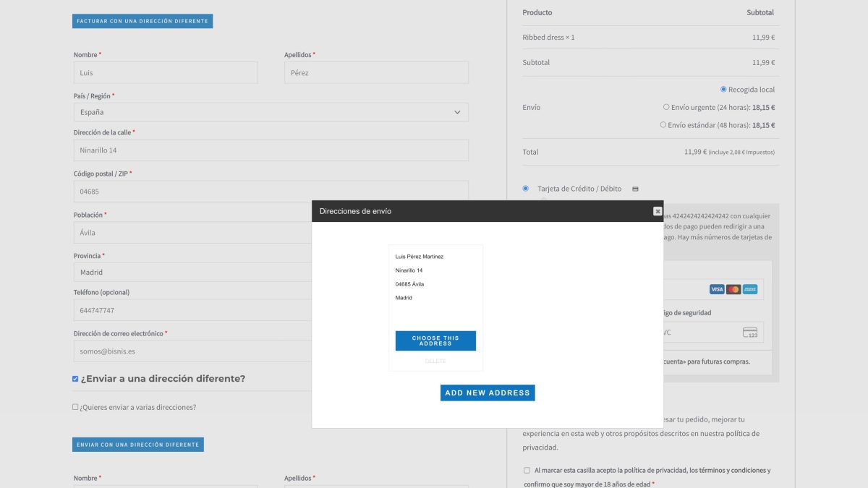Select the Recogida local shipping option

[723, 89]
